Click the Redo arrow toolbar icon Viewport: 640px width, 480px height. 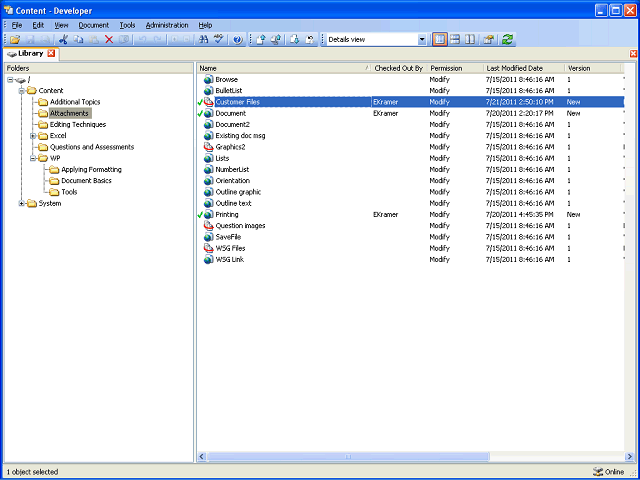158,40
